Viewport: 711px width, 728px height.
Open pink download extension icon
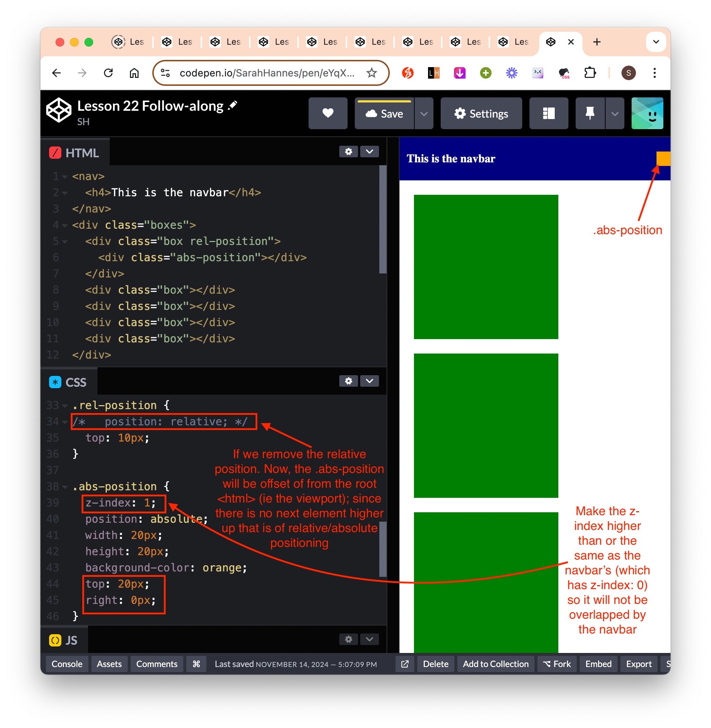pos(460,73)
